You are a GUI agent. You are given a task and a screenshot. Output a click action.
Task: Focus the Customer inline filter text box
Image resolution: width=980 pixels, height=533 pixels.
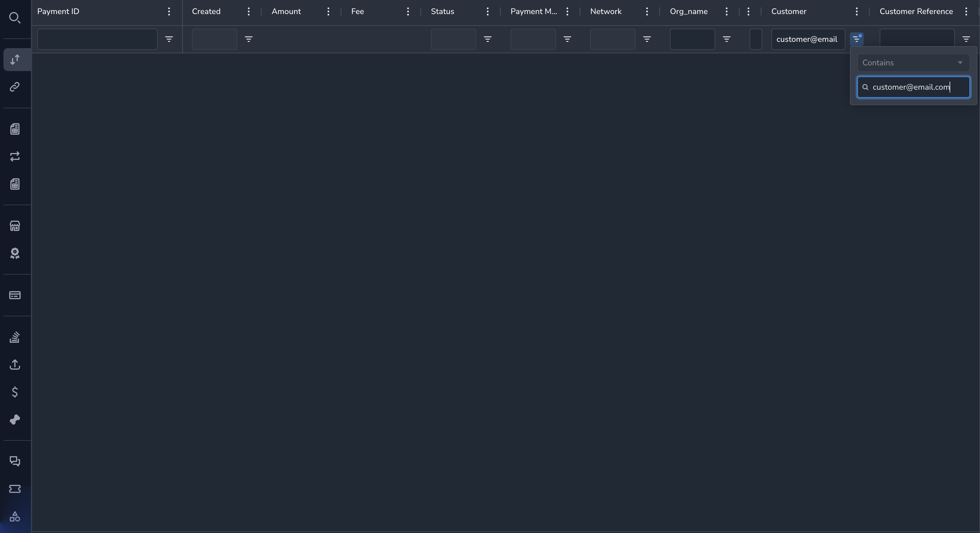[808, 39]
